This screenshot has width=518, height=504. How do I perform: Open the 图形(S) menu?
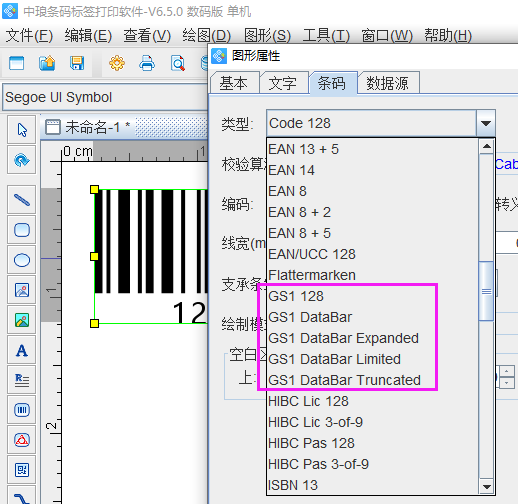click(267, 35)
